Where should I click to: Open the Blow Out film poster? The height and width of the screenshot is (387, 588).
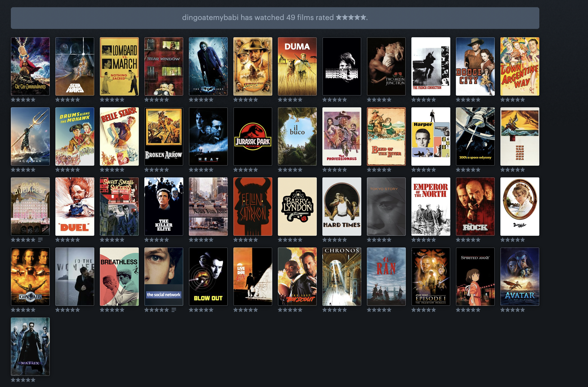(208, 277)
